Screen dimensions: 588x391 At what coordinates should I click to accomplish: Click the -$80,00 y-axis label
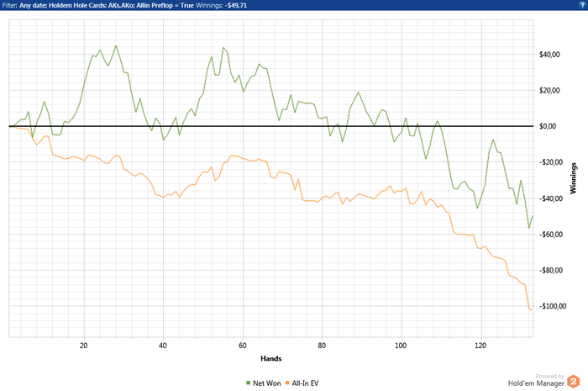pos(550,270)
